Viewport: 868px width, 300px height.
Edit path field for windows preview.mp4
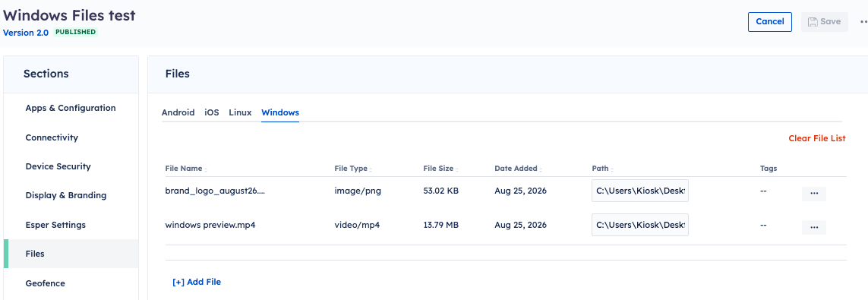pyautogui.click(x=640, y=225)
